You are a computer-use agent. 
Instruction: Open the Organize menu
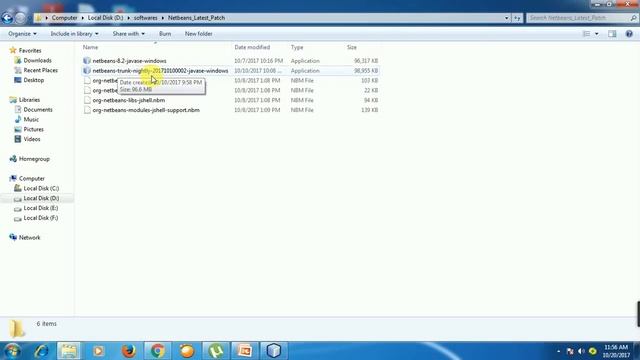tap(22, 34)
